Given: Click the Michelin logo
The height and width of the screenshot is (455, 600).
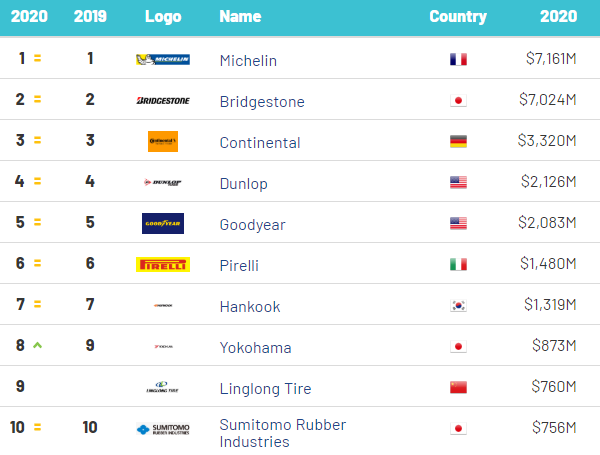Looking at the screenshot, I should coord(163,59).
